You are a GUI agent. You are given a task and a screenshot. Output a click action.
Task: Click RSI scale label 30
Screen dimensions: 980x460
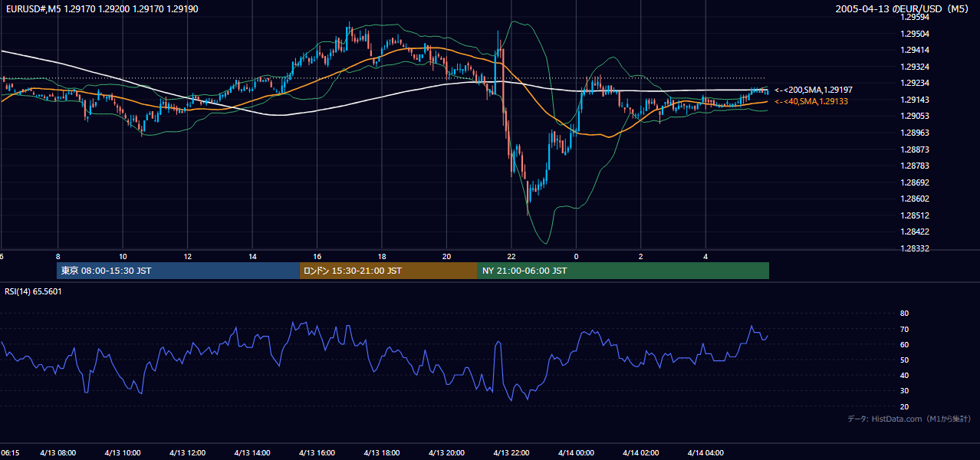[x=904, y=391]
